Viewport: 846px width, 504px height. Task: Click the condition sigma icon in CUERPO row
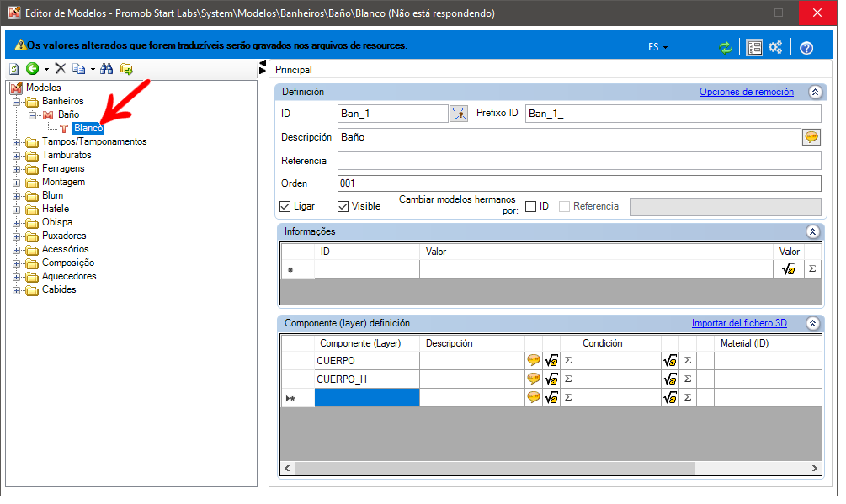point(688,361)
